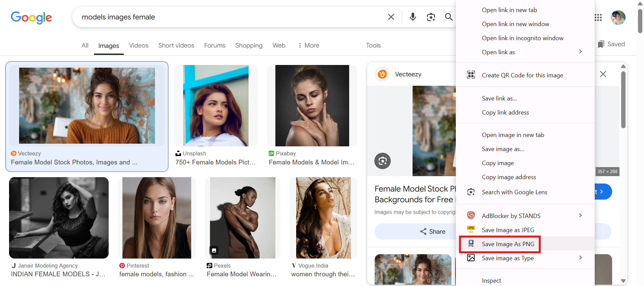Click the Google logo

click(x=31, y=17)
